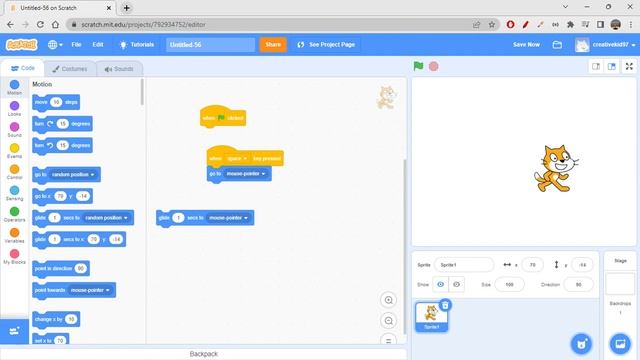
Task: Open Tutorials
Action: click(x=137, y=44)
